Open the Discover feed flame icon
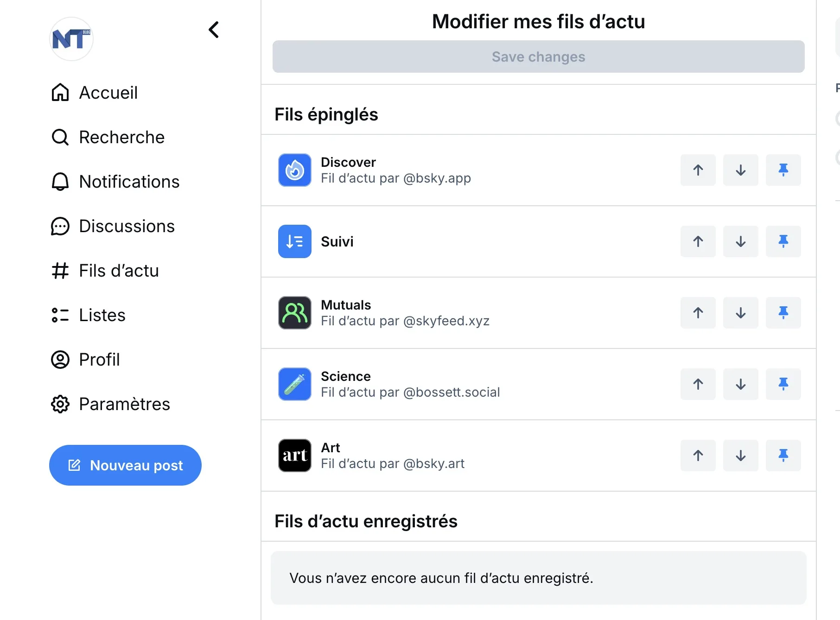 tap(295, 170)
